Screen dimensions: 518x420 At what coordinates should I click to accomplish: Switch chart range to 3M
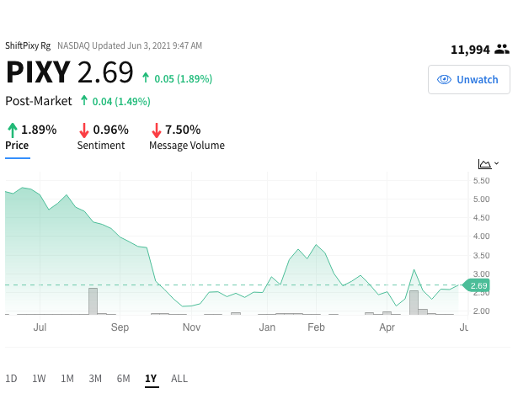[95, 379]
